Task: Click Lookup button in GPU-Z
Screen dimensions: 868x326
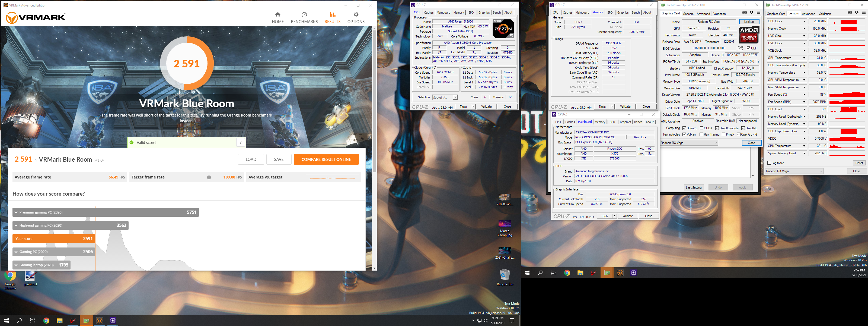Action: point(749,22)
